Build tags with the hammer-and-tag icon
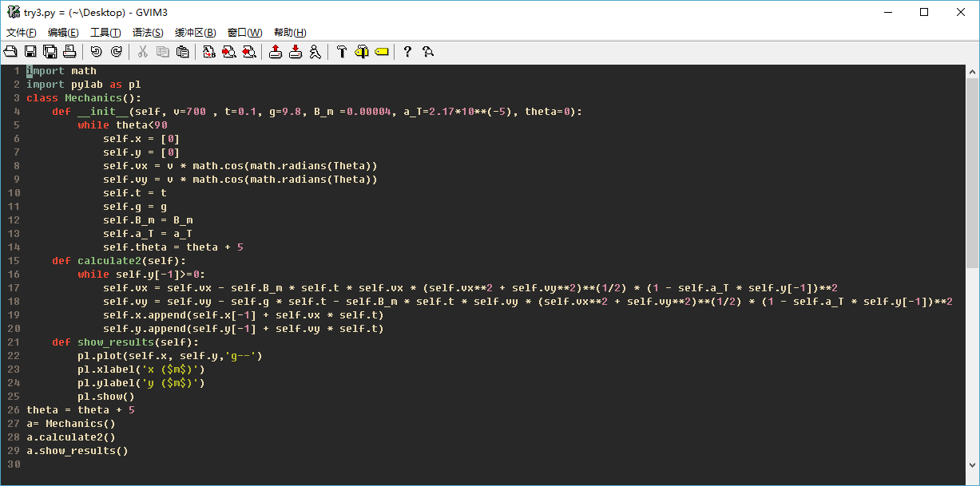980x486 pixels. click(x=362, y=52)
